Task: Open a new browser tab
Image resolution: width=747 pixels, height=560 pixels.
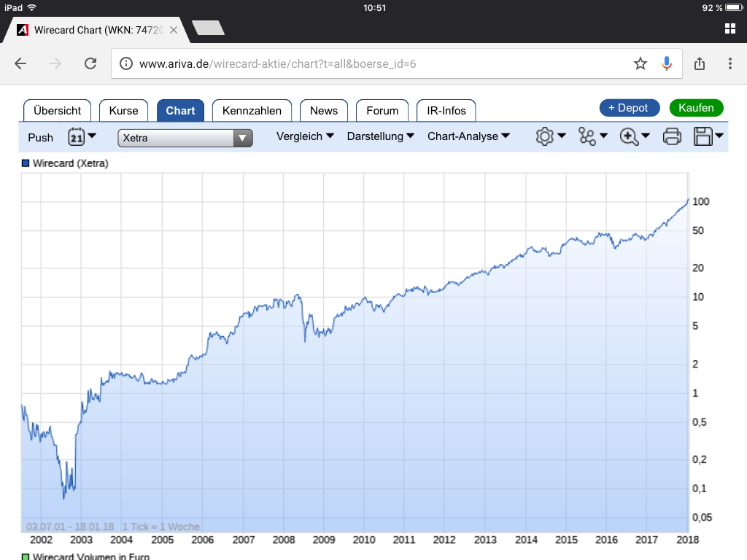Action: tap(208, 28)
